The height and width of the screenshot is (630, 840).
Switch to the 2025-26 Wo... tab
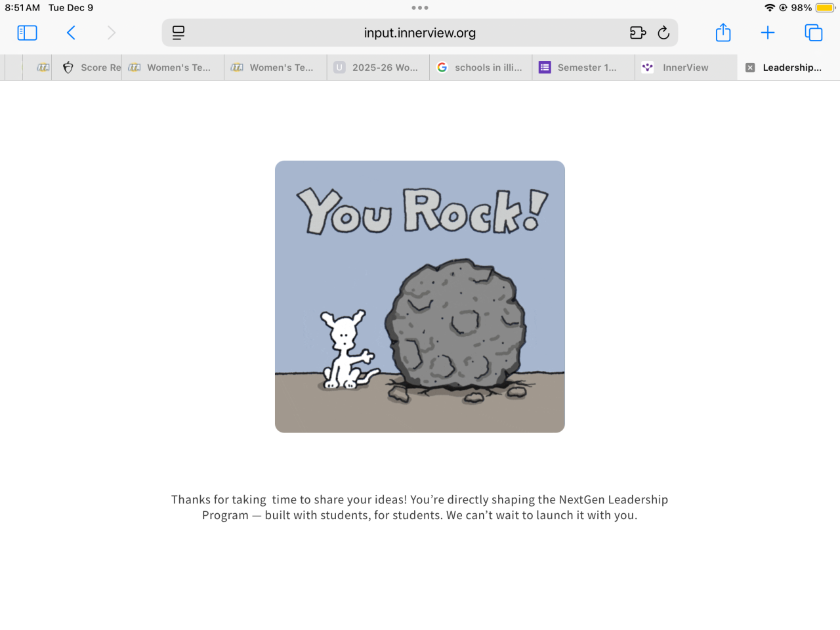pos(378,68)
